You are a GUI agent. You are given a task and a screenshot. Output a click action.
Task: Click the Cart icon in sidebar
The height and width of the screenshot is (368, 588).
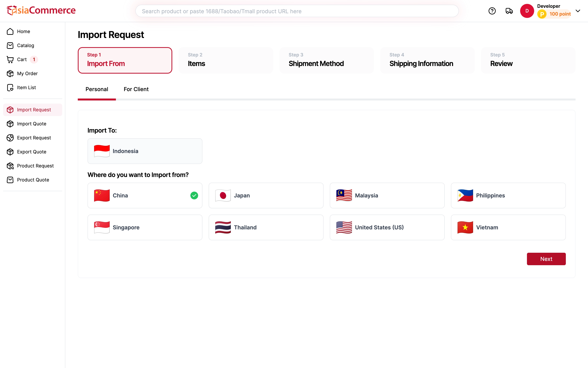pos(10,60)
